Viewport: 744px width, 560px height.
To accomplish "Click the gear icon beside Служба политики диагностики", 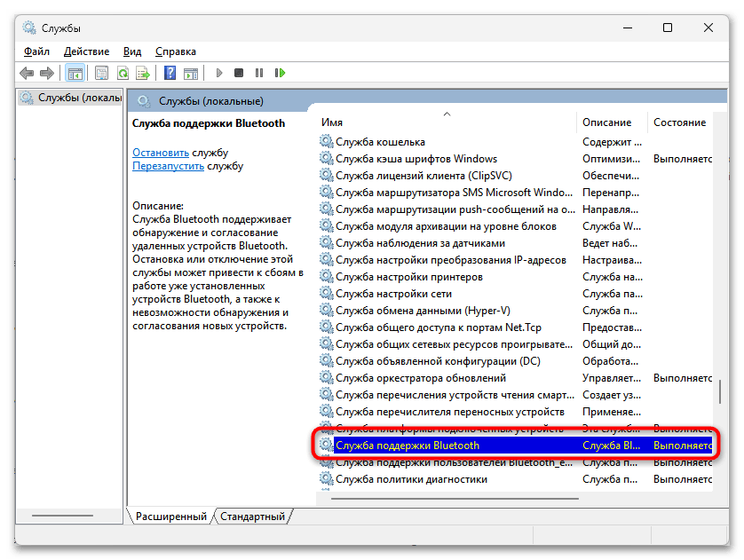I will [326, 478].
